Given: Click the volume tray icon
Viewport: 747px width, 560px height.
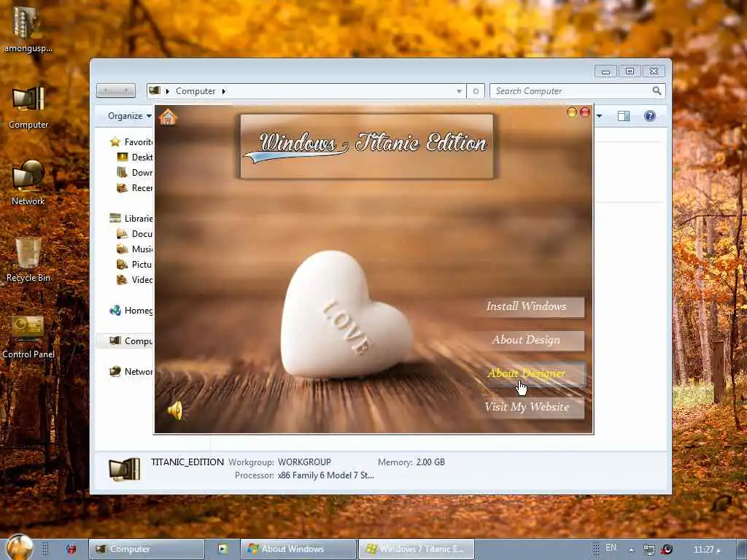Looking at the screenshot, I should [x=667, y=550].
